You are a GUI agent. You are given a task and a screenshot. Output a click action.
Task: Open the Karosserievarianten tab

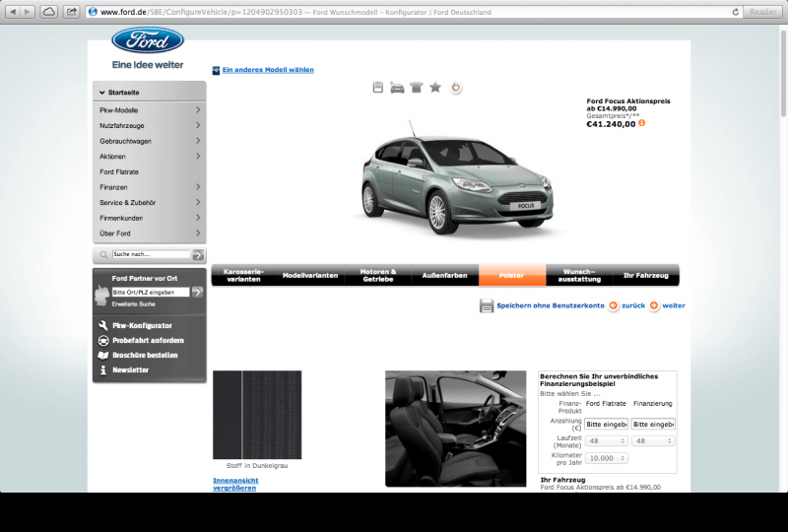(x=243, y=275)
